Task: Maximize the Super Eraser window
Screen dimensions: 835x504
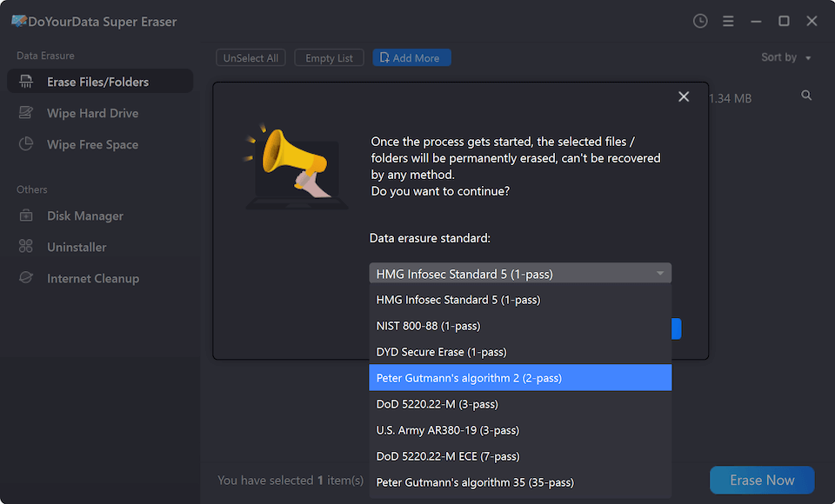Action: (784, 21)
